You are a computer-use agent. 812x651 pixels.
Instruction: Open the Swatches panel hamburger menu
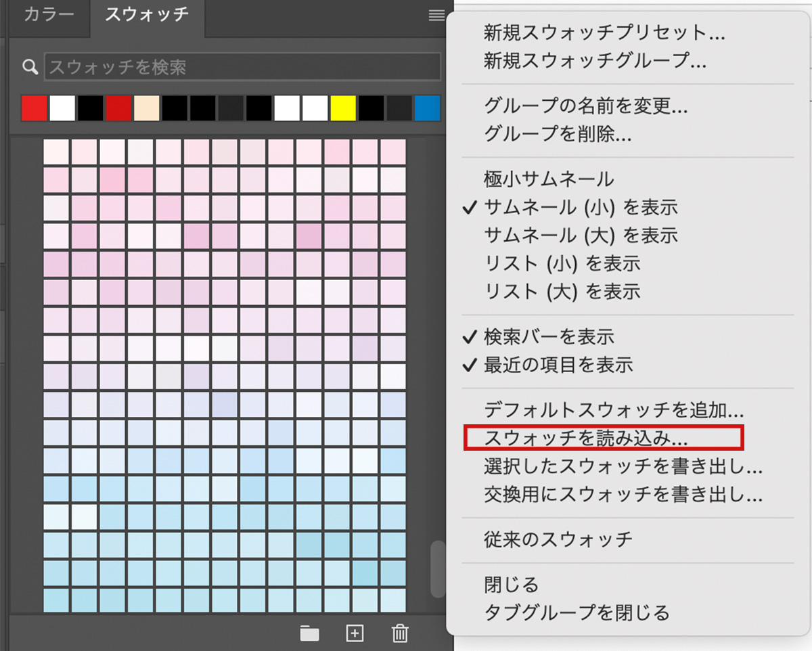(x=437, y=16)
